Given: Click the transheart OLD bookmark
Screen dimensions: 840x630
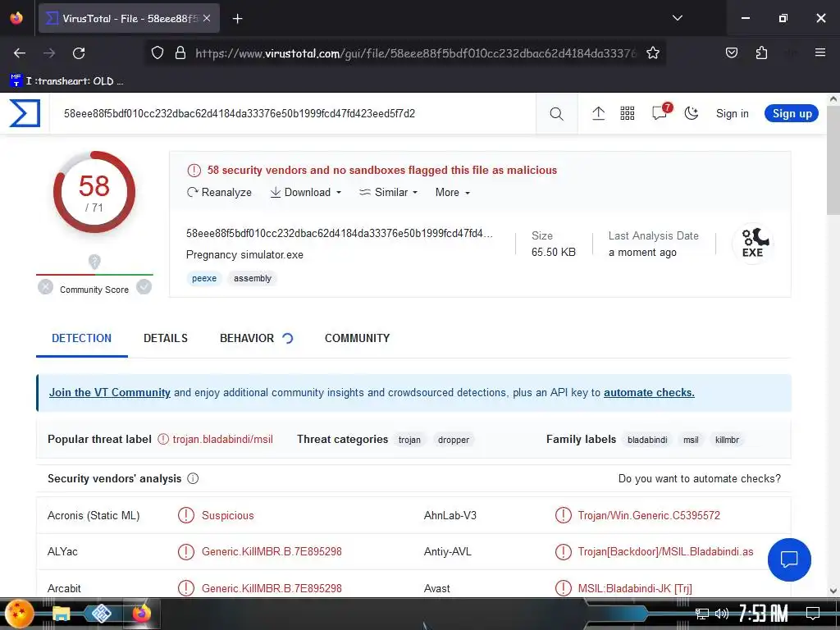Looking at the screenshot, I should coord(67,81).
